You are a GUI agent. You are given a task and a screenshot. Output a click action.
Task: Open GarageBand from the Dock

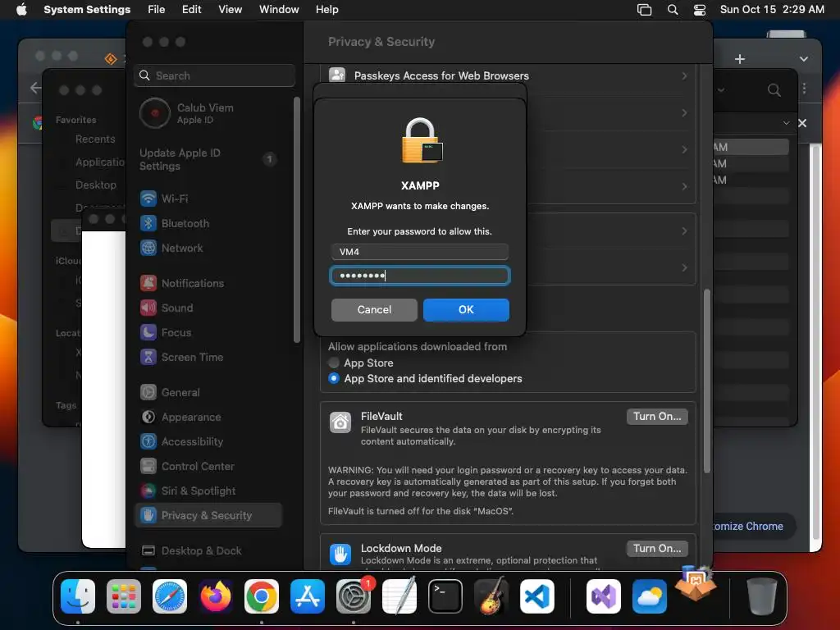pyautogui.click(x=491, y=596)
